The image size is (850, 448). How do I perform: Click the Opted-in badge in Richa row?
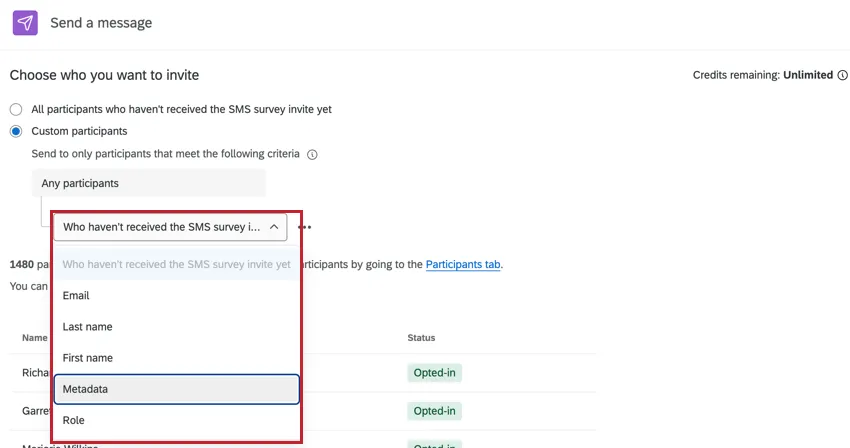coord(434,373)
